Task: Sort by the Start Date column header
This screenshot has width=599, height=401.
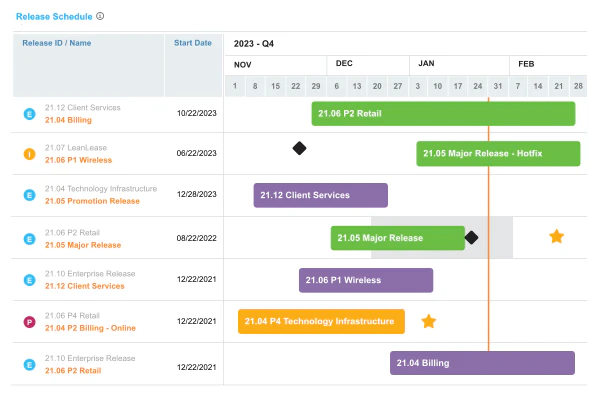Action: pos(193,43)
